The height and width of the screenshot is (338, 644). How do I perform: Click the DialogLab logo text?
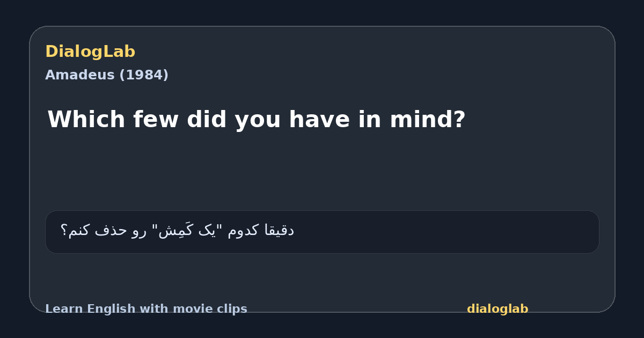(x=90, y=52)
